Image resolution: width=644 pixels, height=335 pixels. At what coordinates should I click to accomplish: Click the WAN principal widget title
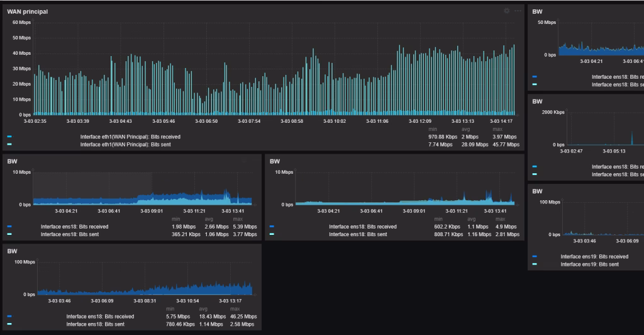[x=27, y=11]
